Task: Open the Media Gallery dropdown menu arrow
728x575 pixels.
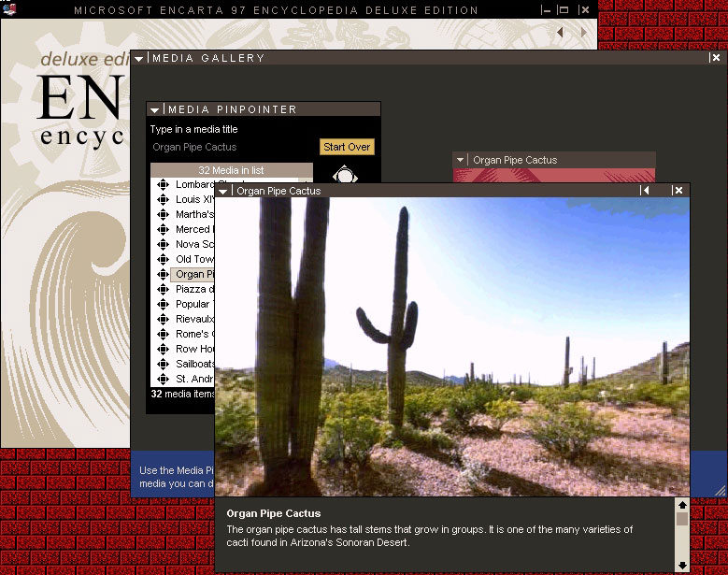Action: [139, 58]
